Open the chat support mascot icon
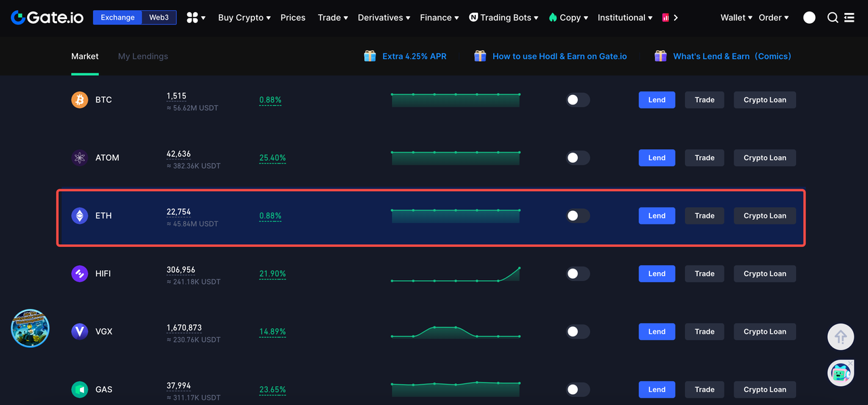868x405 pixels. pyautogui.click(x=840, y=372)
